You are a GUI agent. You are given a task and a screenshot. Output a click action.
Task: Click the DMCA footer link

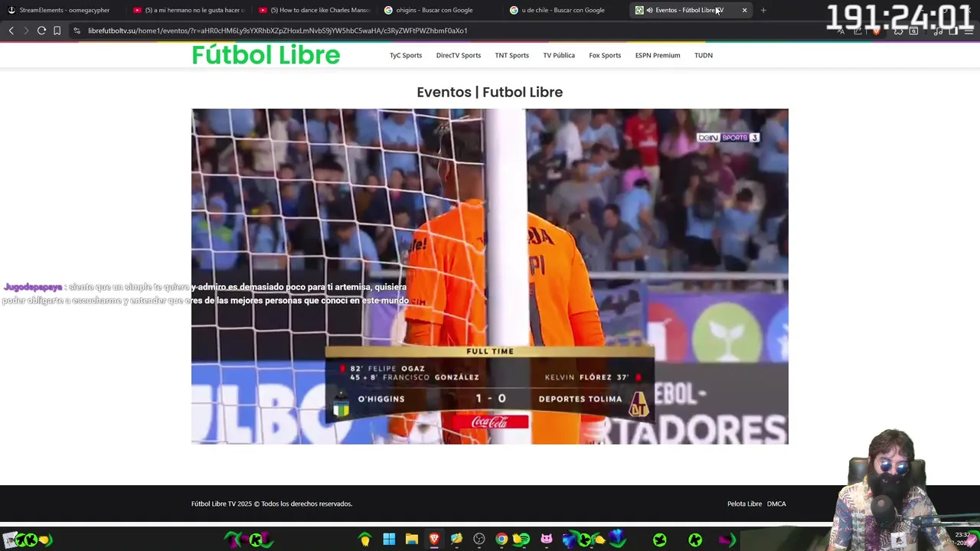point(776,504)
